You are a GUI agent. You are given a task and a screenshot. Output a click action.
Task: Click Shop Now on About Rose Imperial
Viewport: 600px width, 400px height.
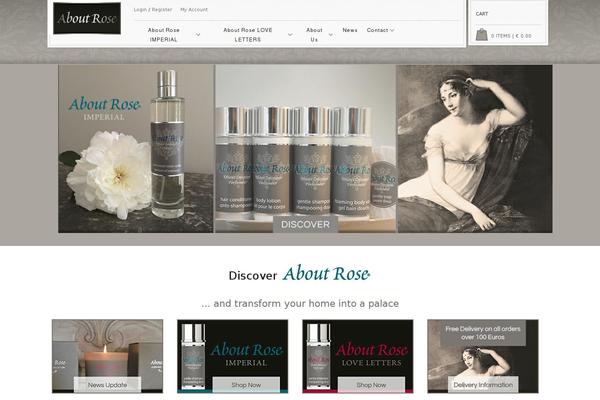pos(246,385)
